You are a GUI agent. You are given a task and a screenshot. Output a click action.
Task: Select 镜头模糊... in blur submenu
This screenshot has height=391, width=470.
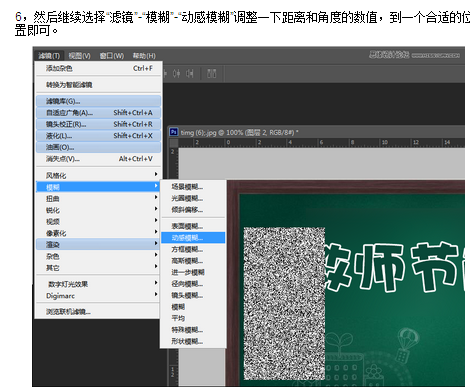pos(193,295)
